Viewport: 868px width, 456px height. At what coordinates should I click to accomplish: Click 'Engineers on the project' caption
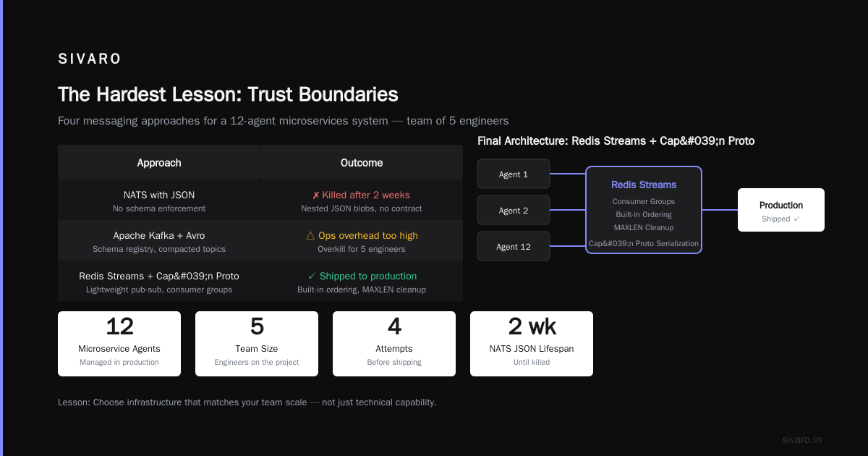pyautogui.click(x=257, y=362)
